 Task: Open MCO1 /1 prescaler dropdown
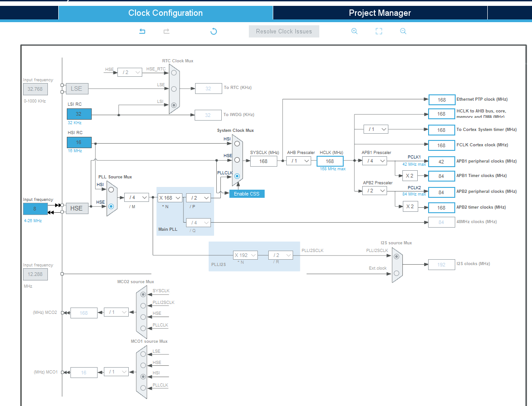click(117, 372)
